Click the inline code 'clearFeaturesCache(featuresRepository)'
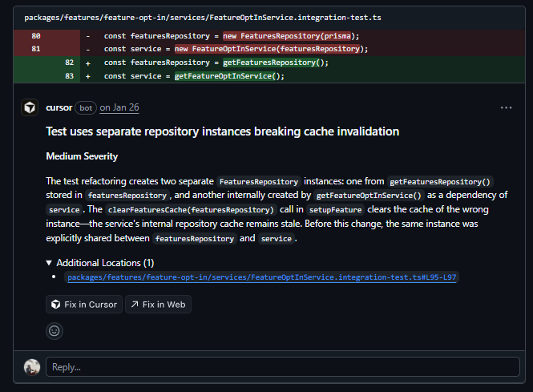533x392 pixels. [191, 210]
